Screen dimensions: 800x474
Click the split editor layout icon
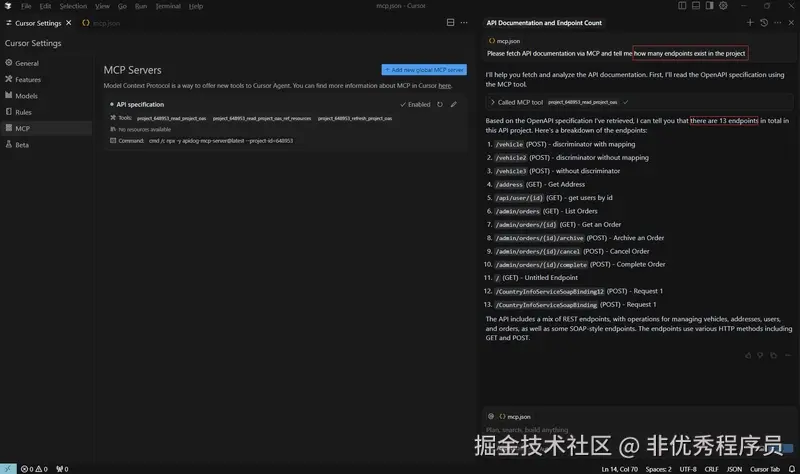[x=451, y=22]
